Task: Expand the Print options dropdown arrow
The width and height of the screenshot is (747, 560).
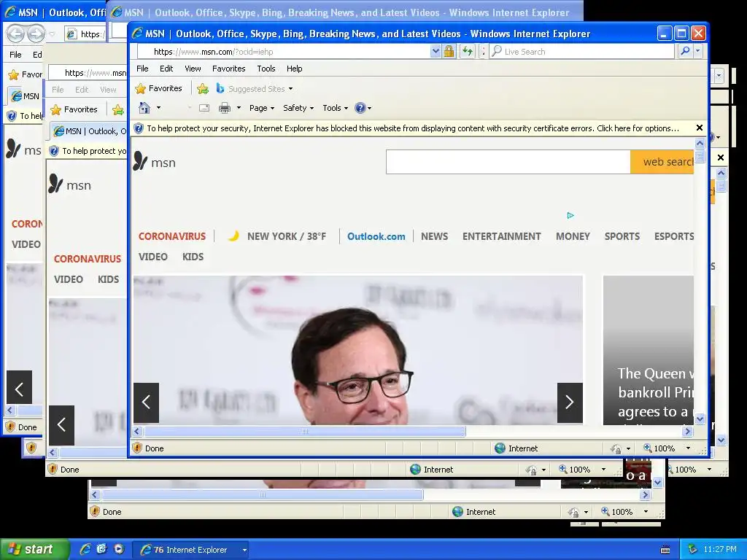Action: [239, 108]
